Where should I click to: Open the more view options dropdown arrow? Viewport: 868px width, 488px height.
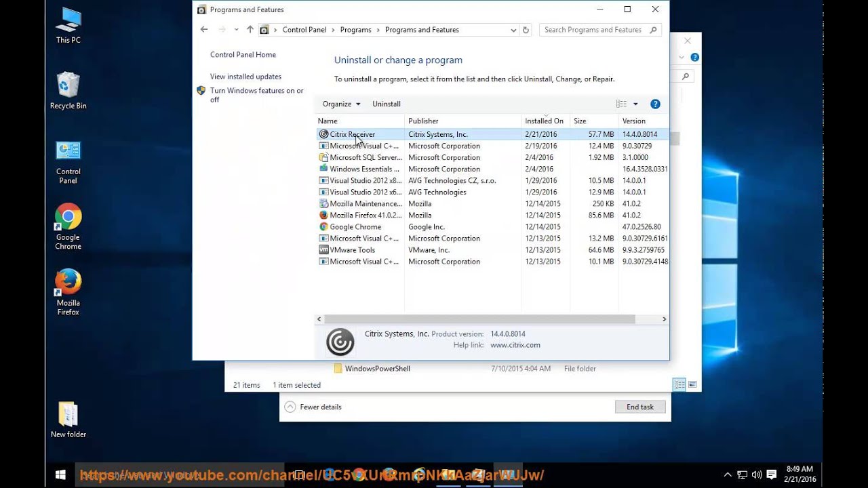pos(635,104)
